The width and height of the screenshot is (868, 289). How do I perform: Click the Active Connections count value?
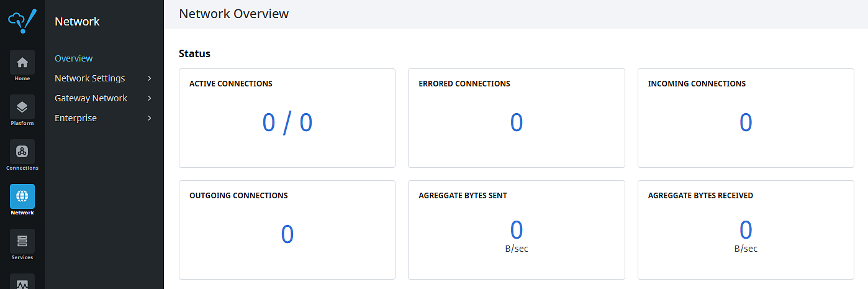coord(287,123)
